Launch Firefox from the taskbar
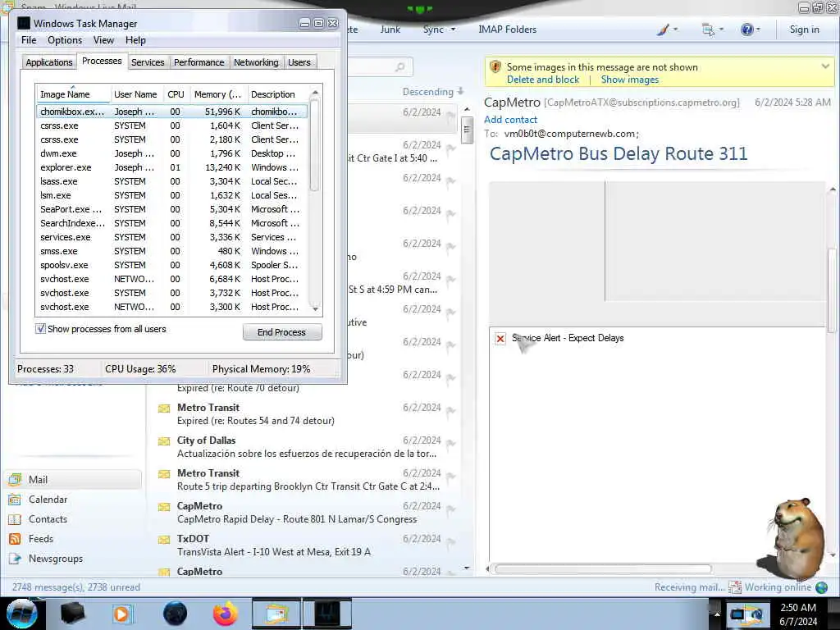 (x=226, y=614)
